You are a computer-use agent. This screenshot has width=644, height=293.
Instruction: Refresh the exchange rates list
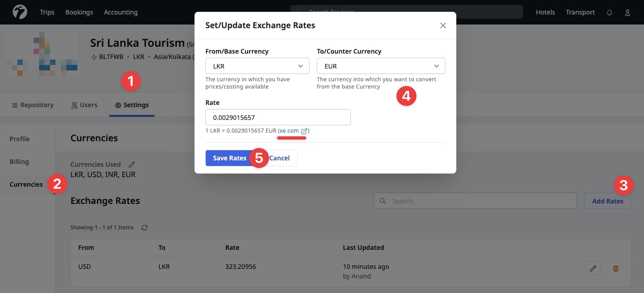(x=145, y=227)
